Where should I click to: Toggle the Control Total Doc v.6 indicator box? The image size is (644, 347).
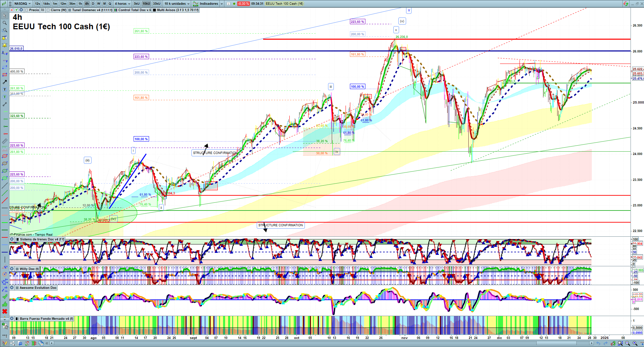(x=116, y=10)
